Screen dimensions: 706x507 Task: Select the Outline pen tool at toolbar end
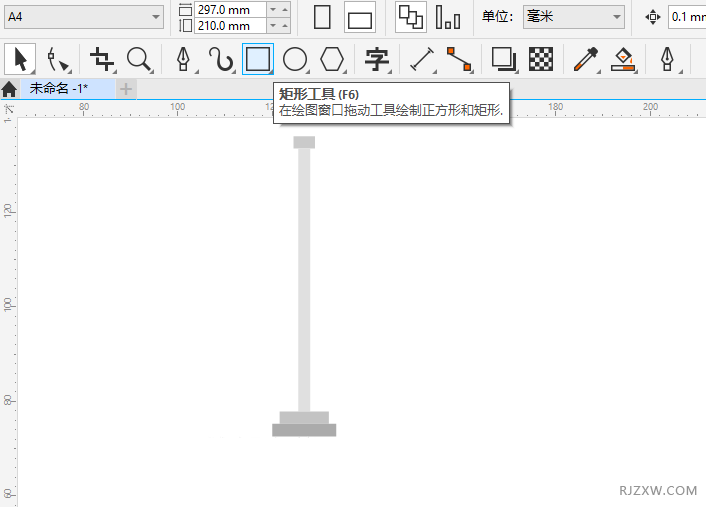(x=667, y=59)
